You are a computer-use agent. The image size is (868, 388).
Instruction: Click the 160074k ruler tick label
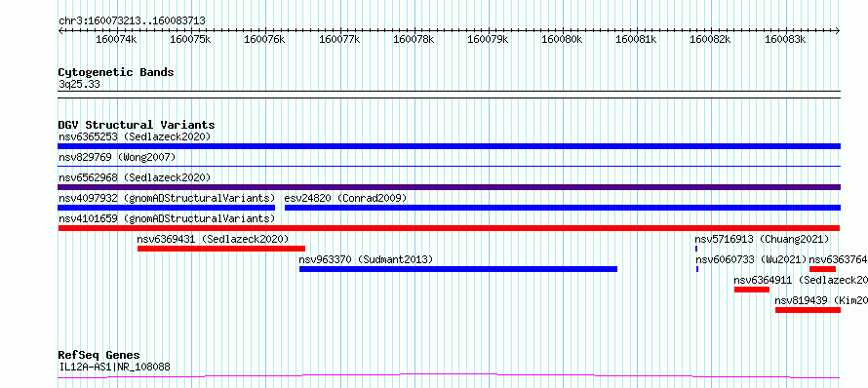point(116,39)
